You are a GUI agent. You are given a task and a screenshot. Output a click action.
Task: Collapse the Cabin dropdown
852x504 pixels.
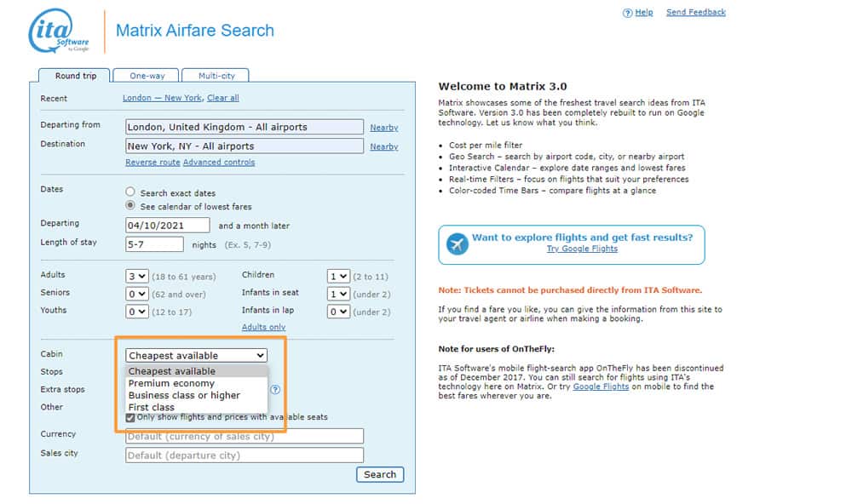(x=196, y=355)
